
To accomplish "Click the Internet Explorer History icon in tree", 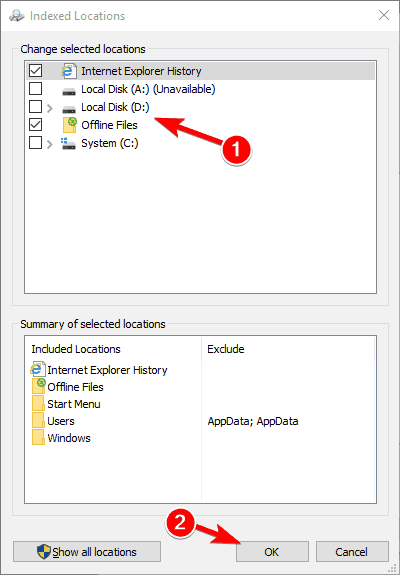I will tap(69, 70).
